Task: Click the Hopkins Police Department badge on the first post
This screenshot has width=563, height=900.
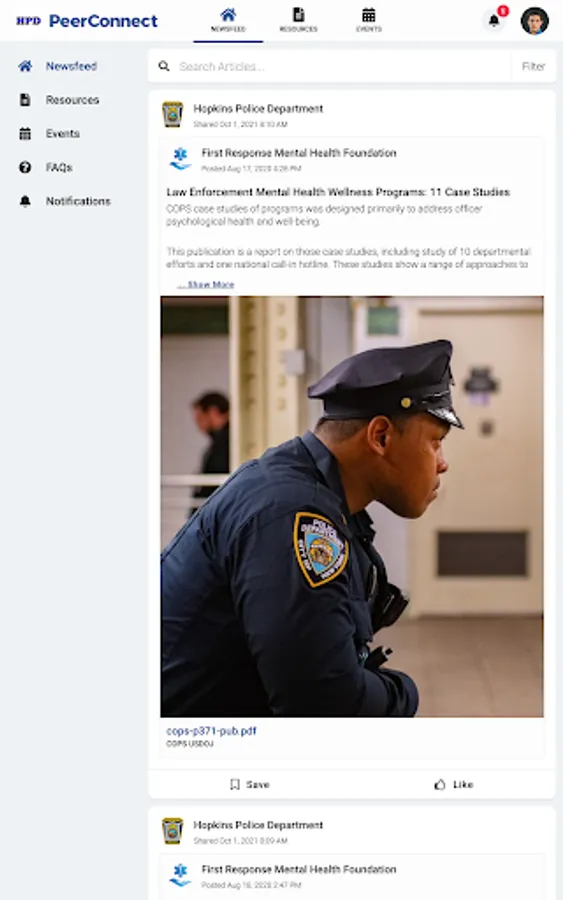Action: click(172, 114)
